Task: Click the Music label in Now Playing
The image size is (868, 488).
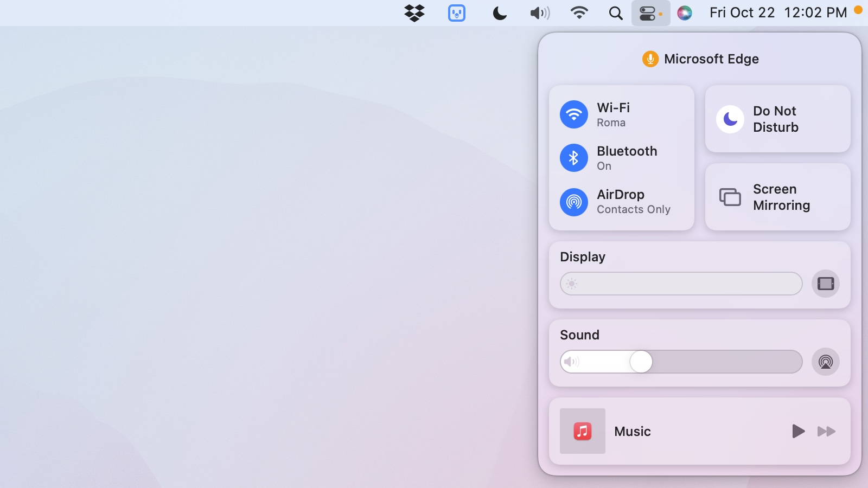Action: (x=633, y=431)
